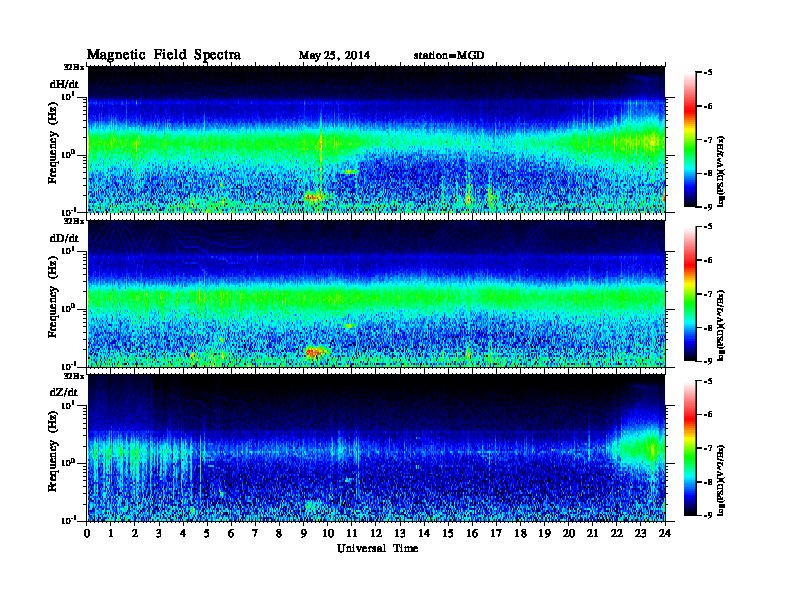Click the hour 15 tick label
This screenshot has height=612, width=792.
pos(448,533)
